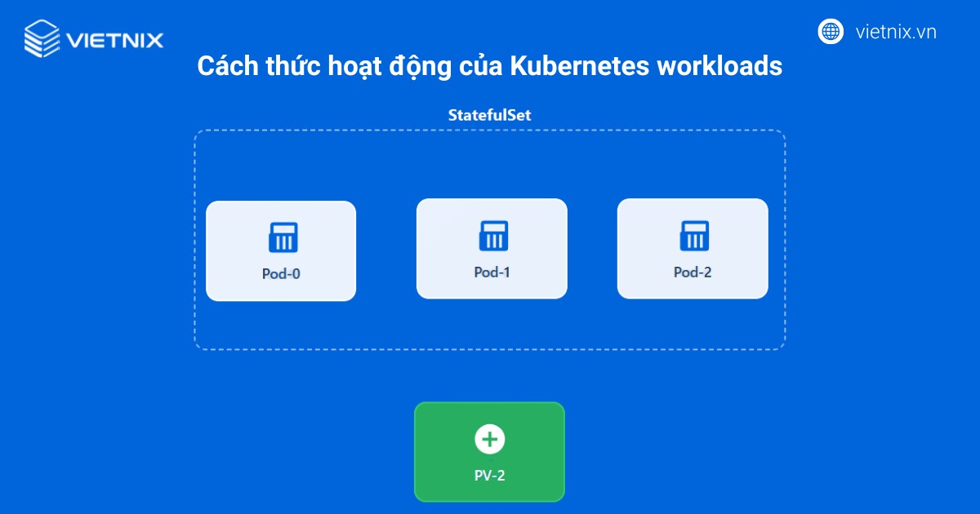The width and height of the screenshot is (980, 514).
Task: Collapse the Pod-1 card
Action: click(491, 248)
